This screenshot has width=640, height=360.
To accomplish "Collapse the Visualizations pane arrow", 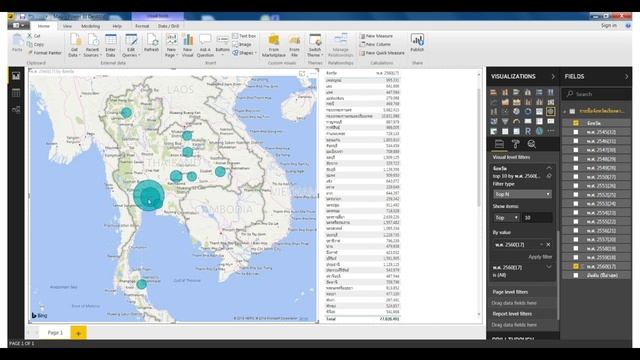I will [553, 76].
